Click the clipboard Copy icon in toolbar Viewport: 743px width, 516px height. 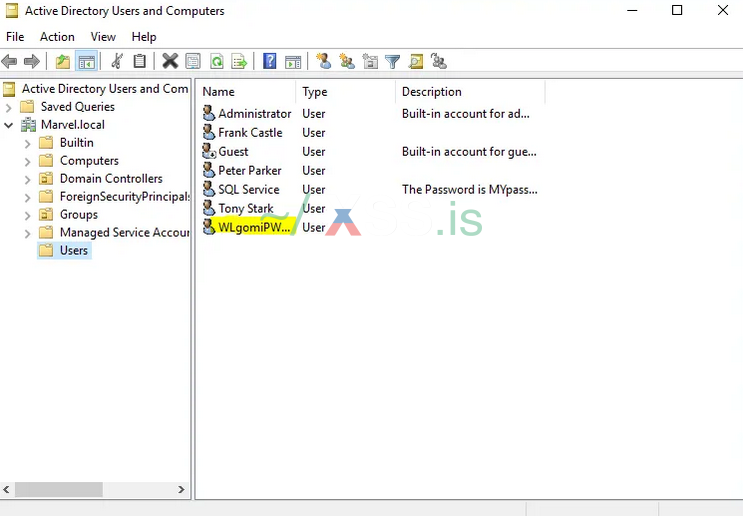pos(140,61)
